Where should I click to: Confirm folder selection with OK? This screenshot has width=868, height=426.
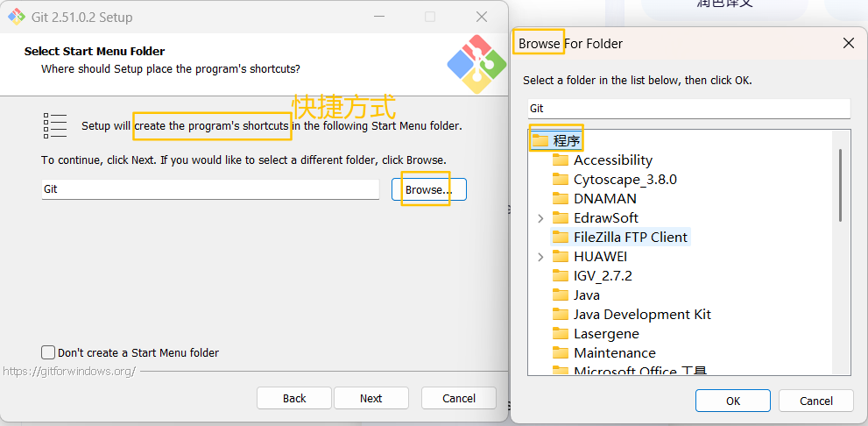[733, 401]
